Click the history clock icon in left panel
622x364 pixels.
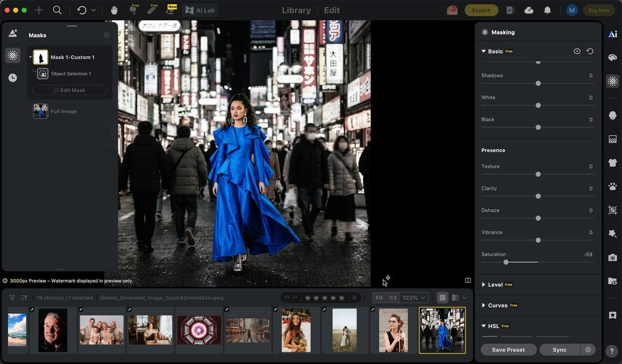point(13,78)
